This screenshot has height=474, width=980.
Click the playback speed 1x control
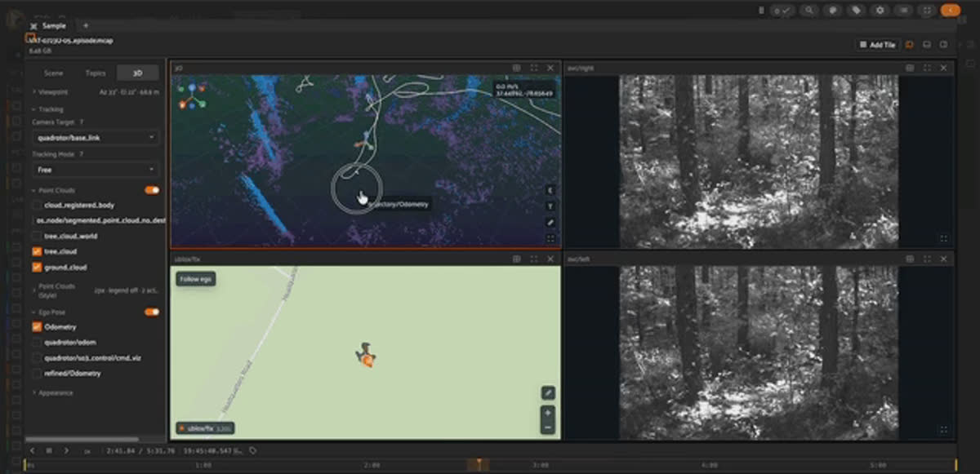87,450
